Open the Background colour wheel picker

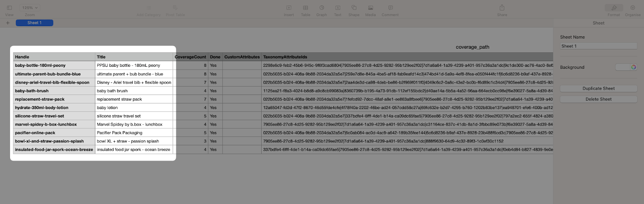[634, 67]
